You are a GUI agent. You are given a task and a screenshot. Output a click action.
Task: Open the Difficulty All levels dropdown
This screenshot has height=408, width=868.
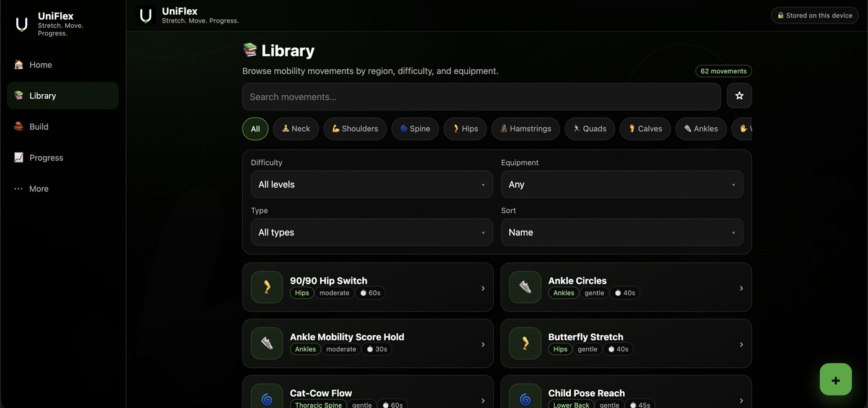click(x=372, y=184)
